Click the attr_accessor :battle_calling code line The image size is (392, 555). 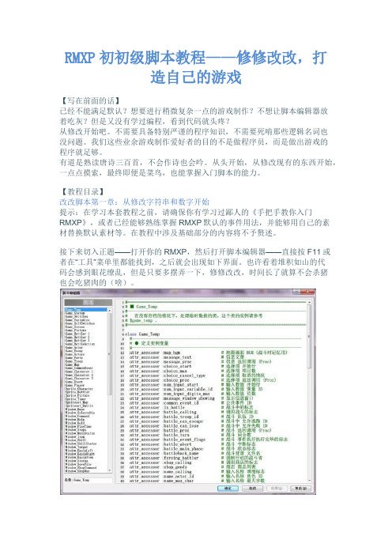click(163, 412)
